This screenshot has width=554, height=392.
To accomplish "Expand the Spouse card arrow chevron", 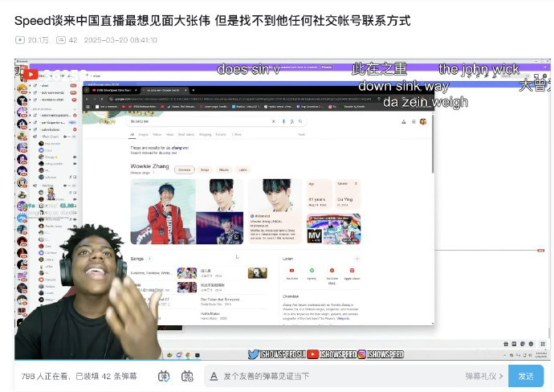I will (356, 183).
